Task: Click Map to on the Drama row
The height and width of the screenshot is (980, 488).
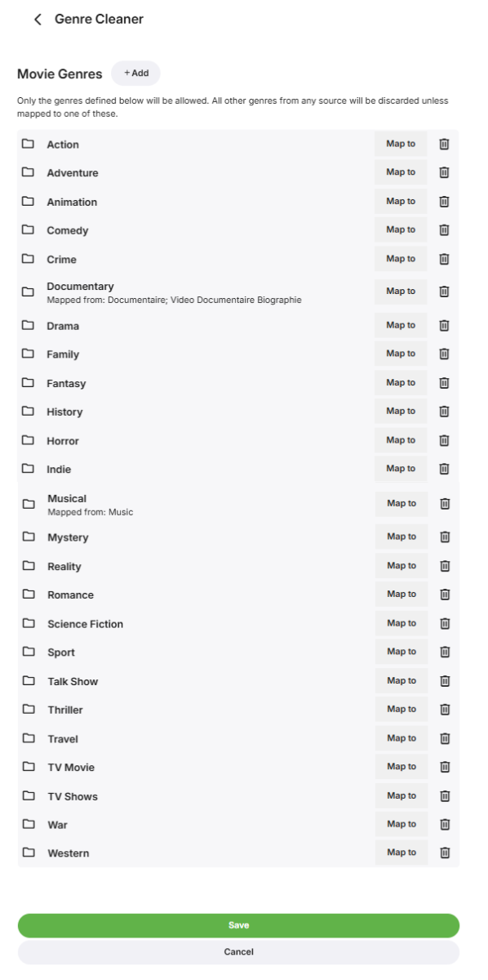Action: pos(401,325)
